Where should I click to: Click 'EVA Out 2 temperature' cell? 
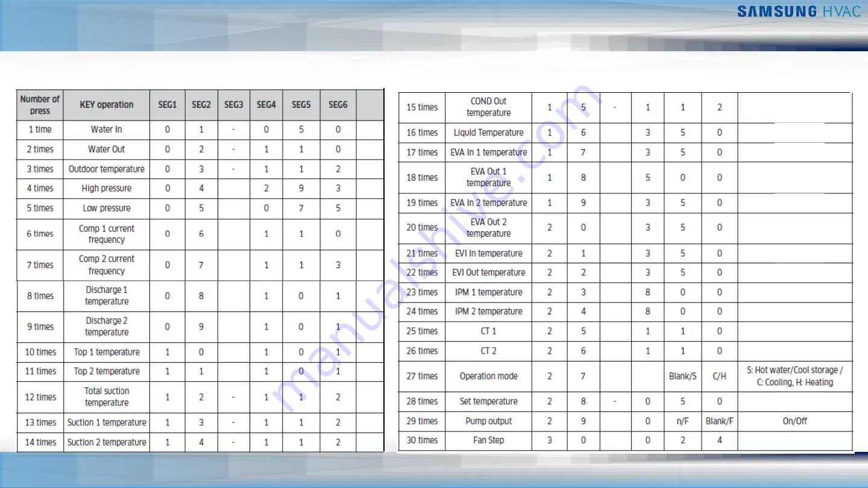[x=488, y=228]
